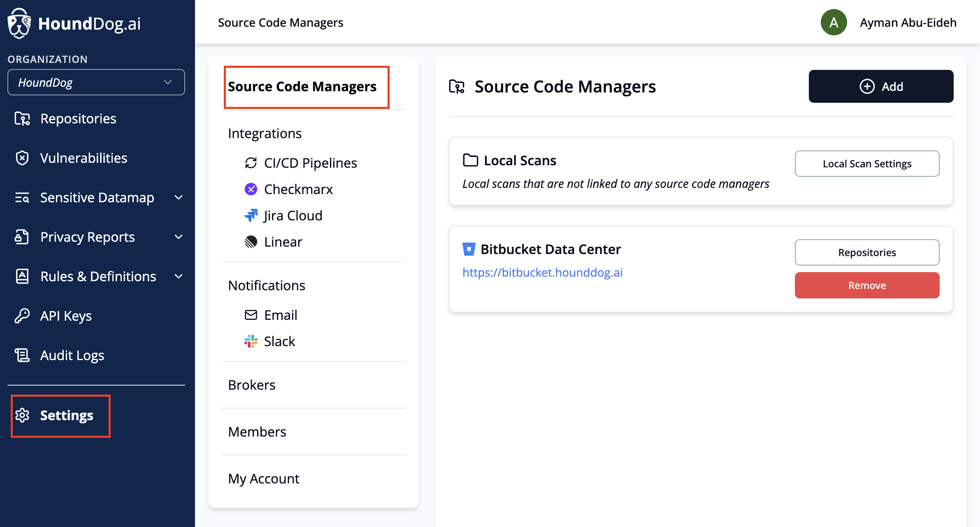Click the Checkmarx purple icon
Viewport: 980px width, 527px height.
tap(251, 190)
